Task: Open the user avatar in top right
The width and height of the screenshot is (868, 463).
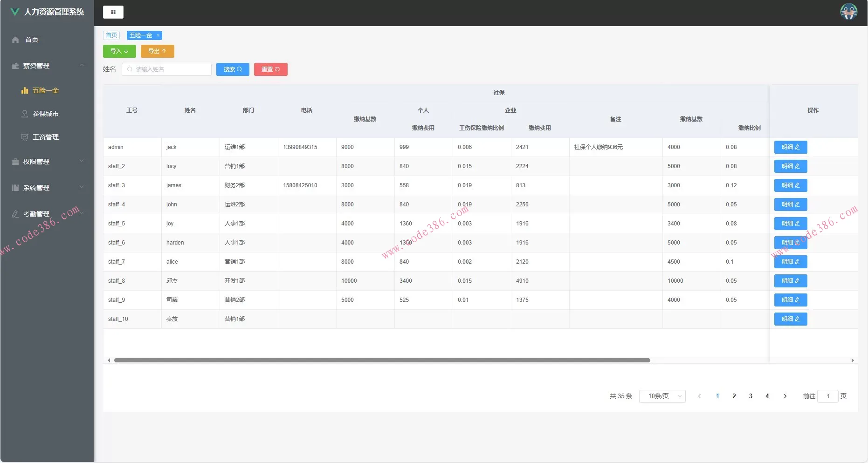Action: click(848, 12)
